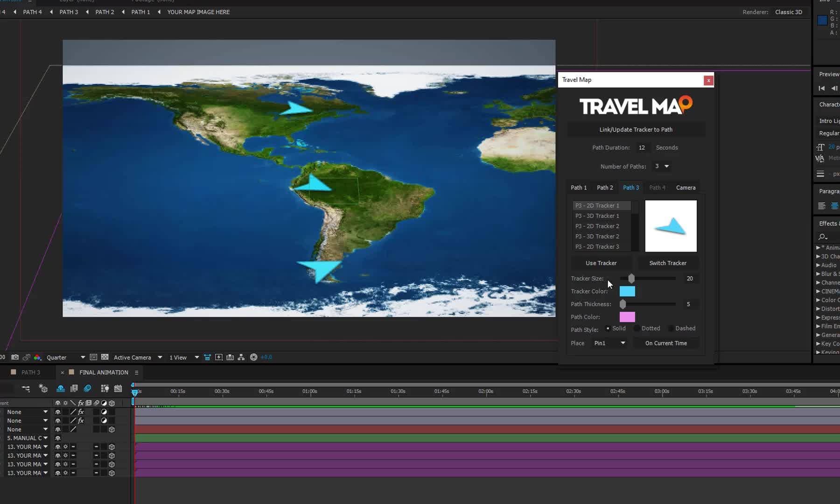Open the composition flowchart icon
This screenshot has width=840, height=504.
241,357
